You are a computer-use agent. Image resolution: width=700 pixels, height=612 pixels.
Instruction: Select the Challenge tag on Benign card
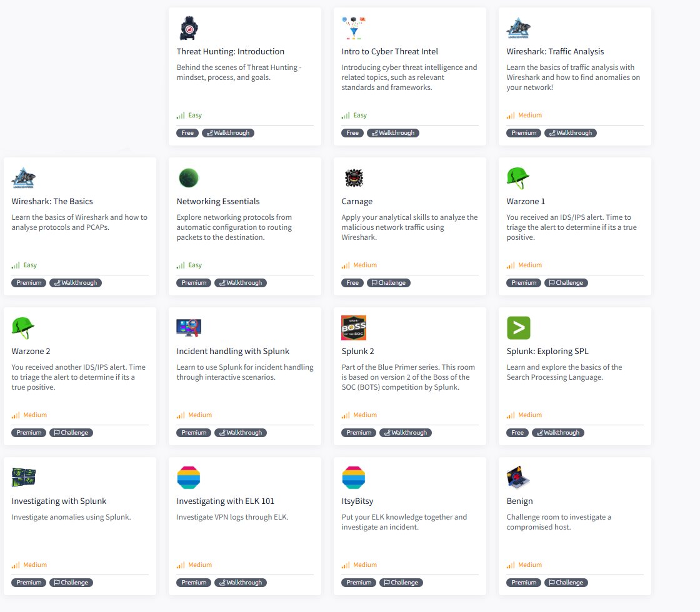coord(566,583)
